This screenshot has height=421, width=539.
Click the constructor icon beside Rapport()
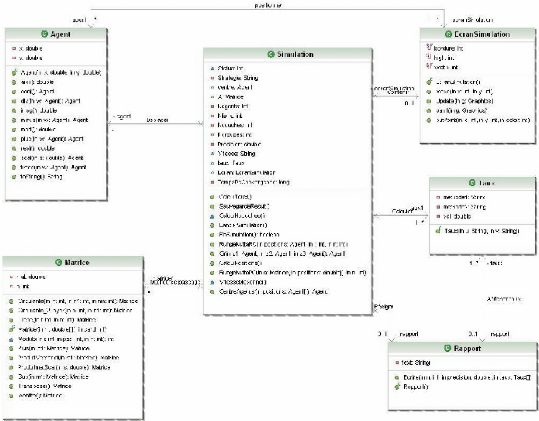397,387
